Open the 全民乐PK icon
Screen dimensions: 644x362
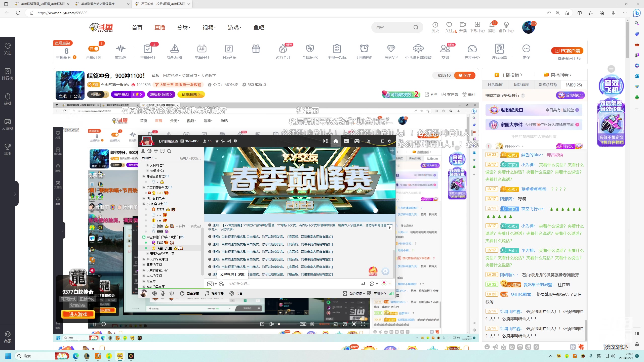click(x=310, y=49)
